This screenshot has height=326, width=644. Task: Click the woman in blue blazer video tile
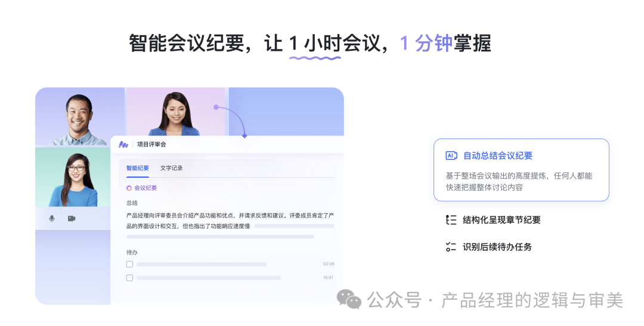click(x=175, y=112)
